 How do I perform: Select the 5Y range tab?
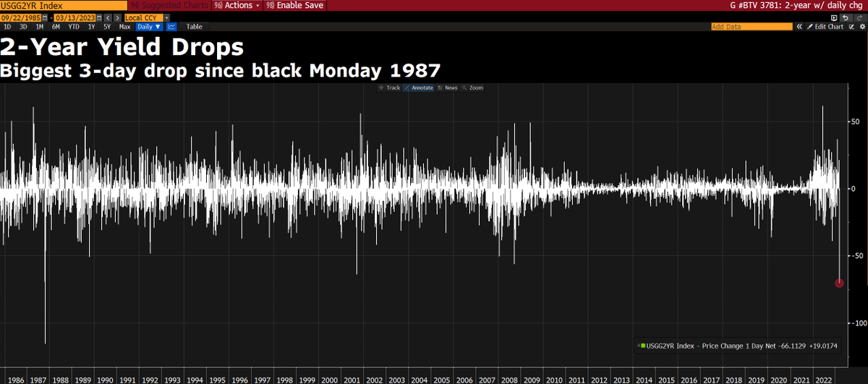point(107,27)
